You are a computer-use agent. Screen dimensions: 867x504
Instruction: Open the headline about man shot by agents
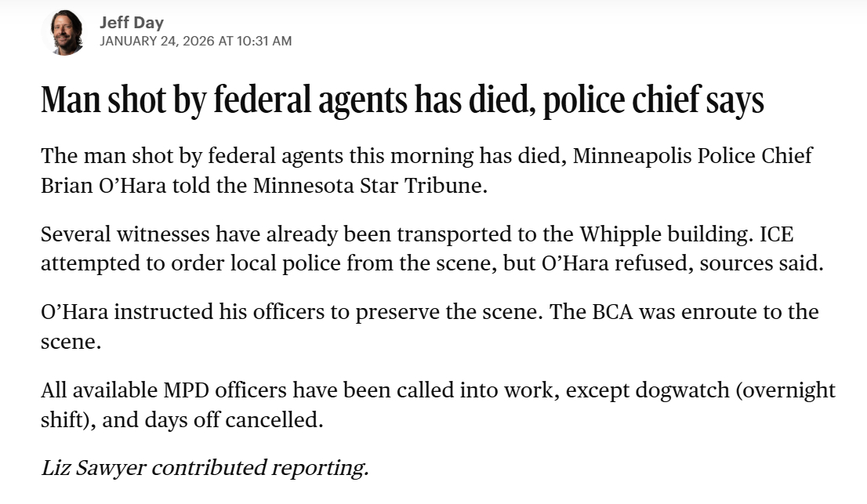(401, 100)
